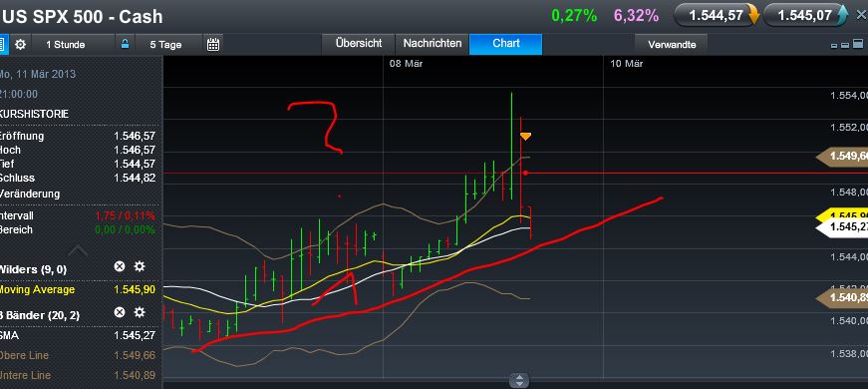Click the 10 Mär date label
868x389 pixels.
[x=627, y=64]
